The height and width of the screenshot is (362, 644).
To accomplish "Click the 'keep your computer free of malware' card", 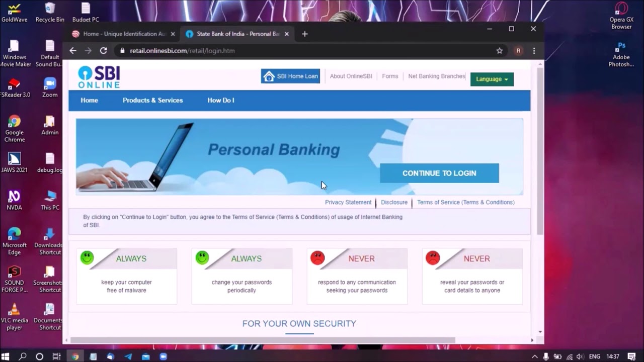I will coord(127,276).
